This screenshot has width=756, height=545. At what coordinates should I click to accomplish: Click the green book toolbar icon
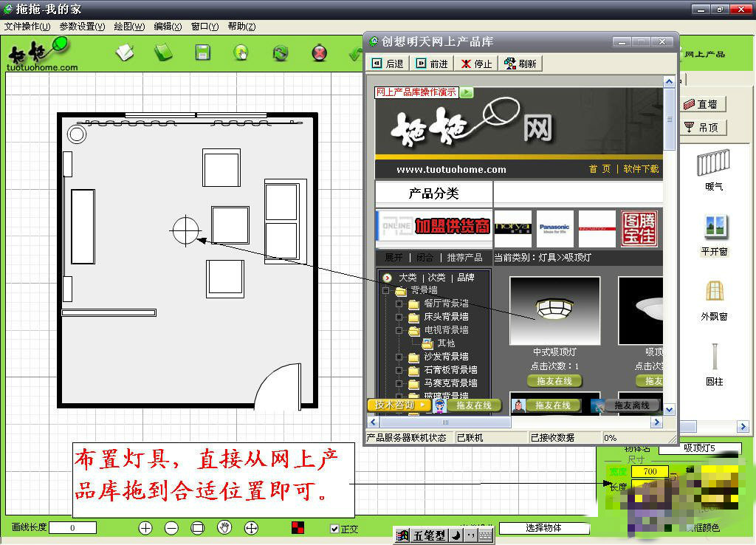pyautogui.click(x=163, y=52)
